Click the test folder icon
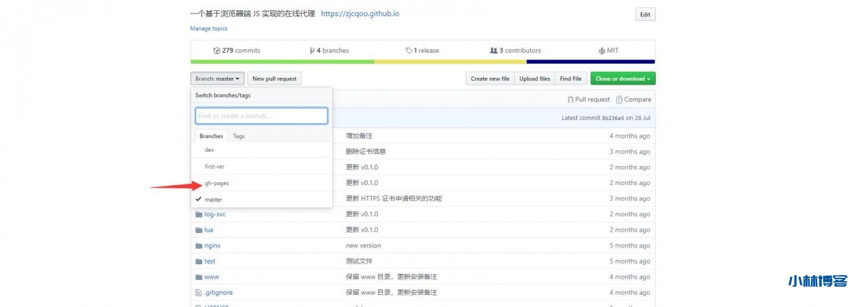 [x=199, y=261]
